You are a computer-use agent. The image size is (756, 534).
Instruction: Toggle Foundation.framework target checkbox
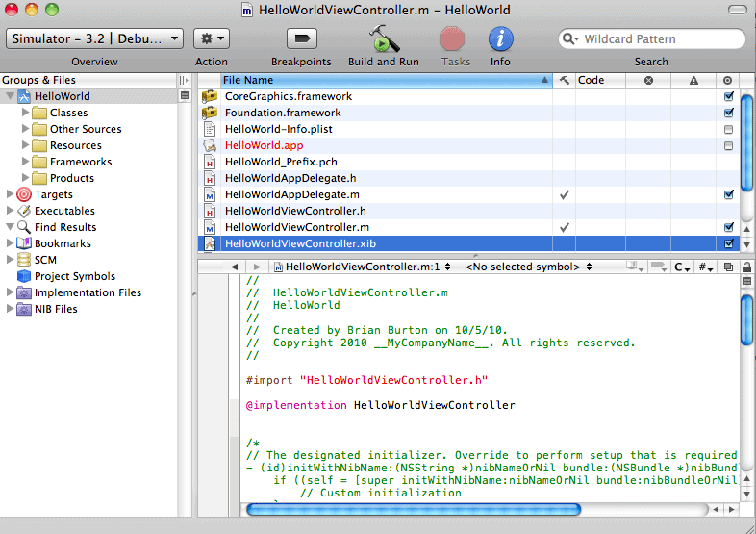728,113
